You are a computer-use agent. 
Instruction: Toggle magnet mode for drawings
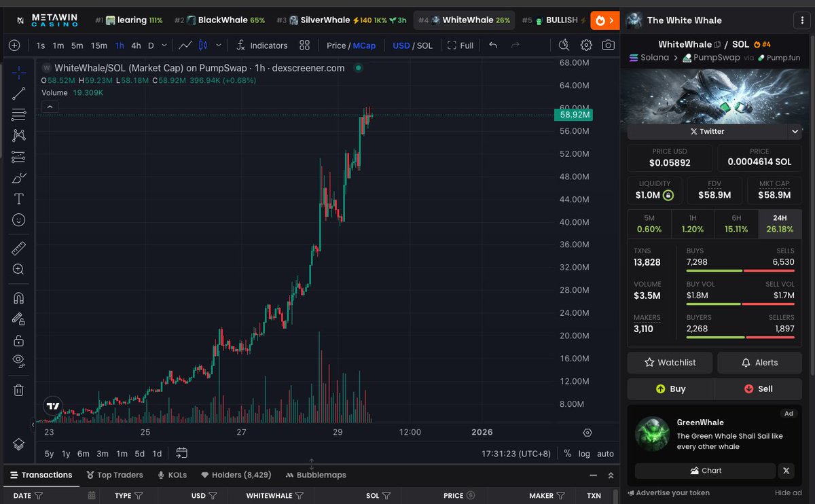(x=19, y=298)
